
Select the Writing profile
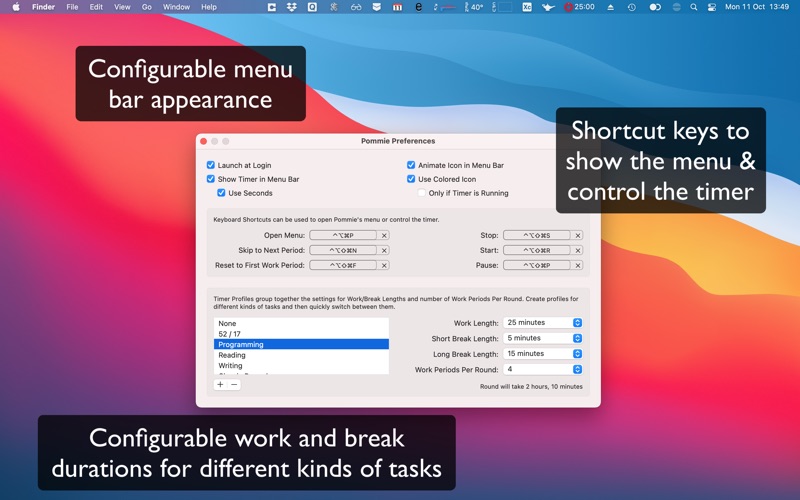coord(301,365)
